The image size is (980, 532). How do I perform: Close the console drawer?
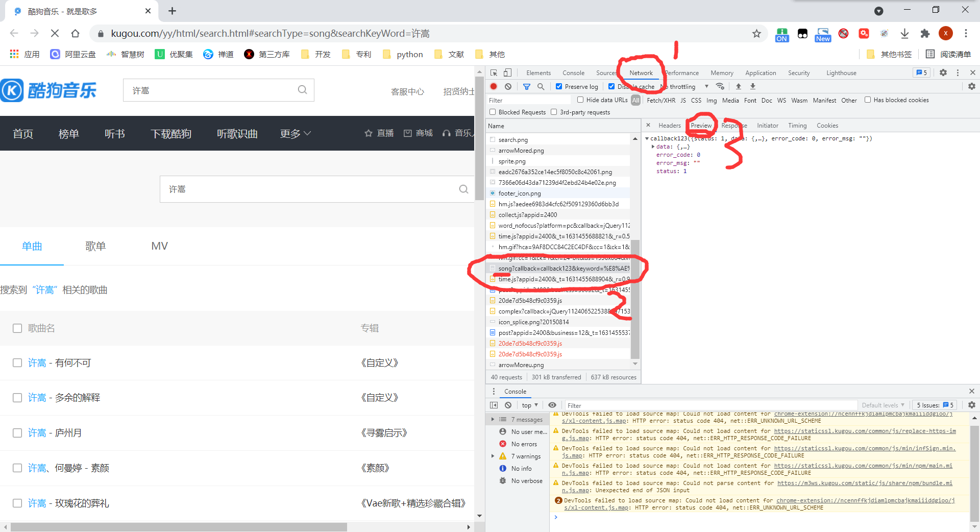pyautogui.click(x=972, y=391)
